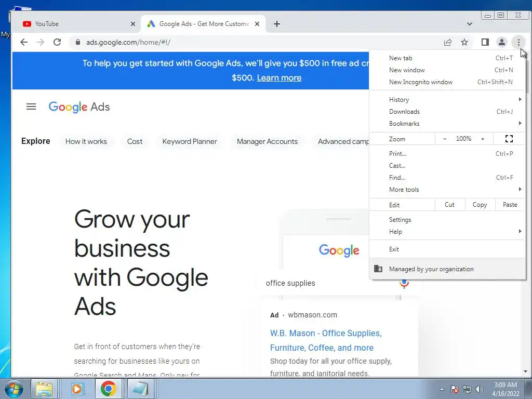Choose New tab from the menu
Screen dimensions: 532x399
click(x=447, y=58)
